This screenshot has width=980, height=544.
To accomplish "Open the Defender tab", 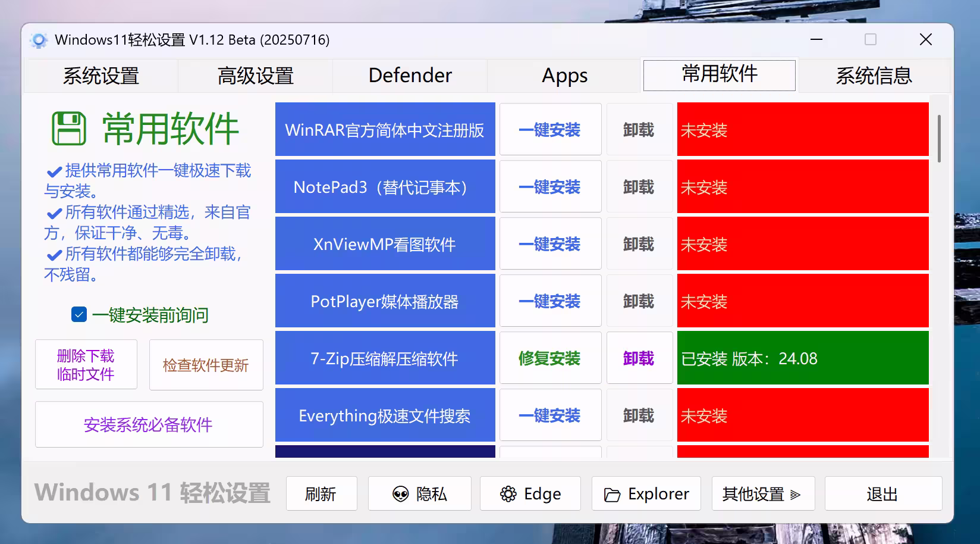I will click(x=410, y=76).
